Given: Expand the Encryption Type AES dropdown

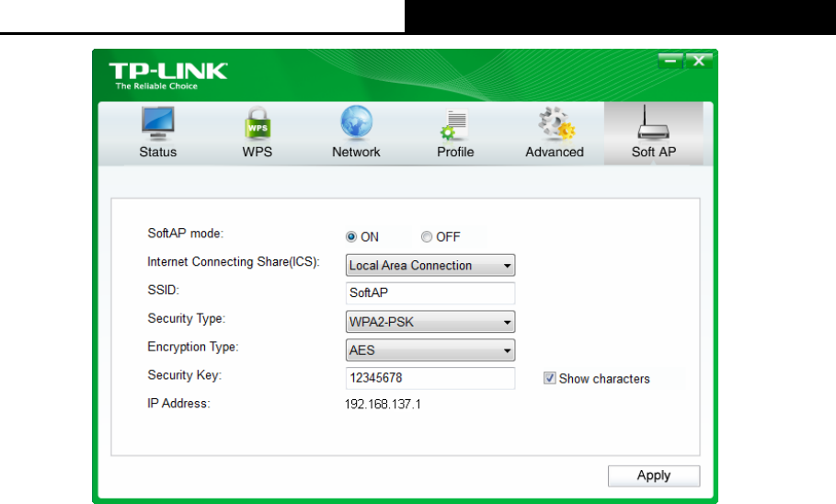Looking at the screenshot, I should 430,349.
